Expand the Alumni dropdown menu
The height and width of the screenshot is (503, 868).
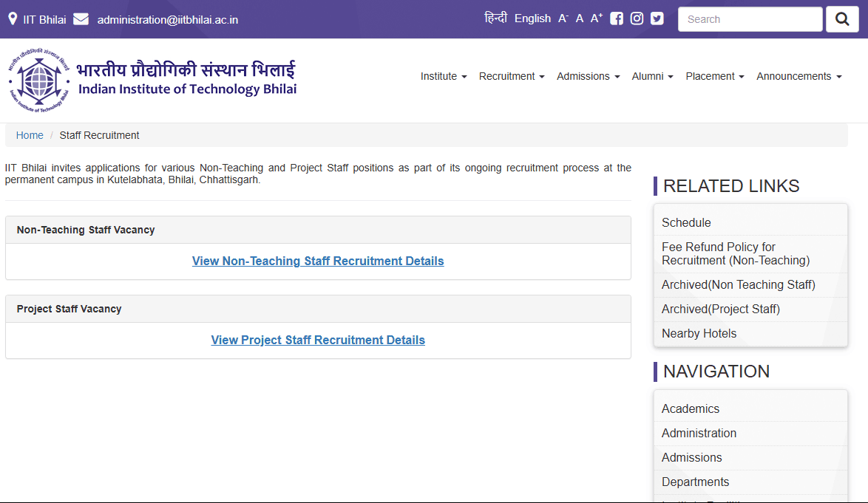pyautogui.click(x=651, y=76)
